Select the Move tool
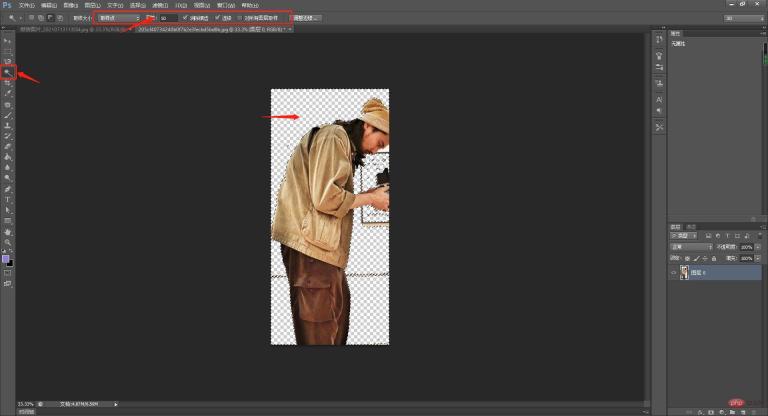768x416 pixels. pyautogui.click(x=7, y=41)
